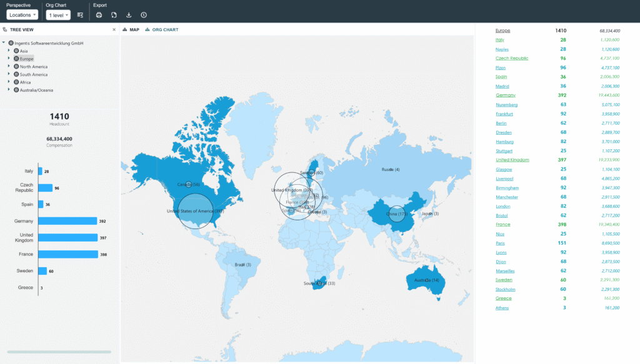Open the Madrid link
Viewport: 640px width, 364px height.
(502, 86)
